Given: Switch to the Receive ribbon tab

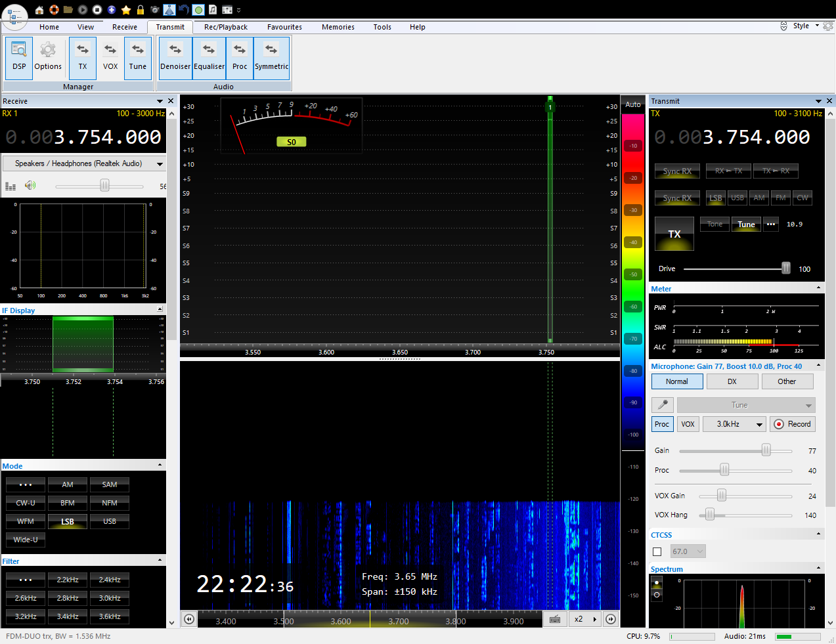Looking at the screenshot, I should [125, 27].
